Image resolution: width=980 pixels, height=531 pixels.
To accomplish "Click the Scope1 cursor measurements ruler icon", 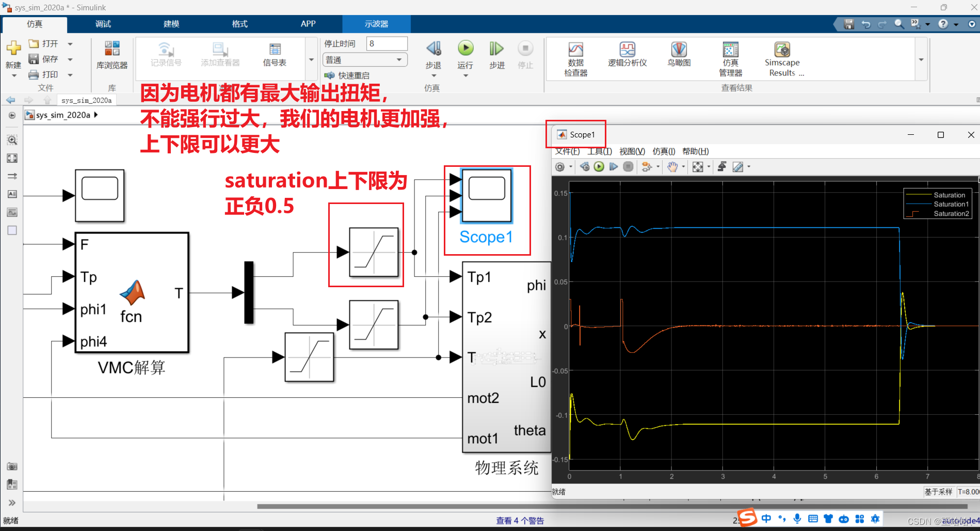I will (738, 166).
